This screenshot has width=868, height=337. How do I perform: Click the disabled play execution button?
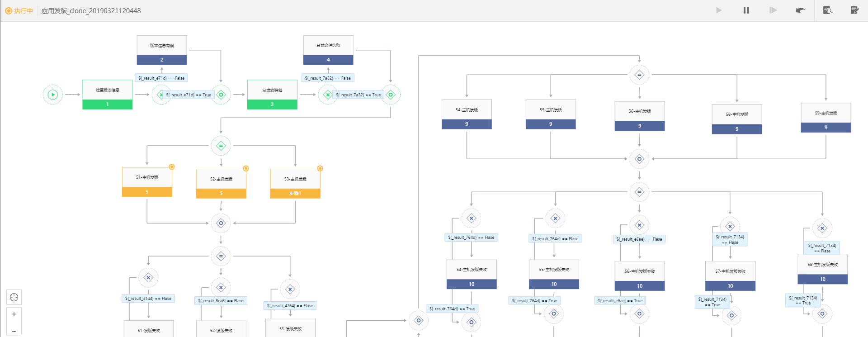coord(719,10)
